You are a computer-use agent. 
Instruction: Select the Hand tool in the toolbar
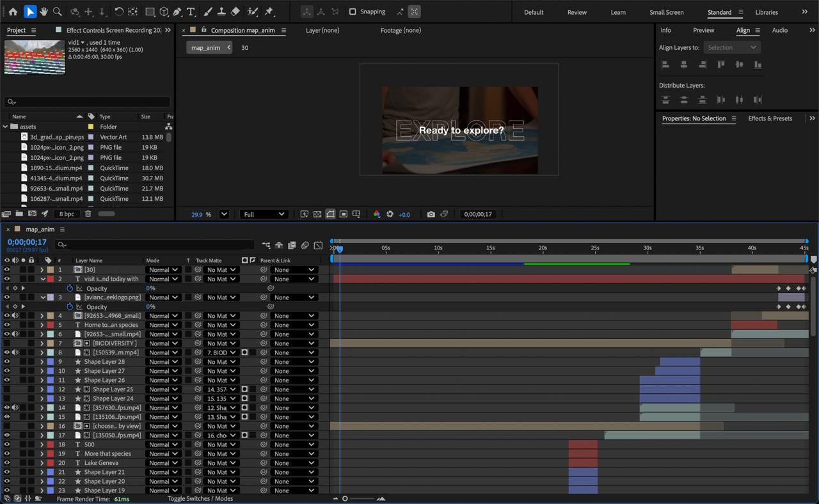pyautogui.click(x=44, y=12)
